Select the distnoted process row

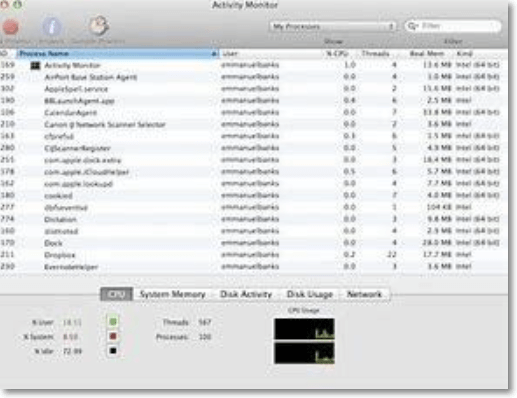click(x=253, y=231)
